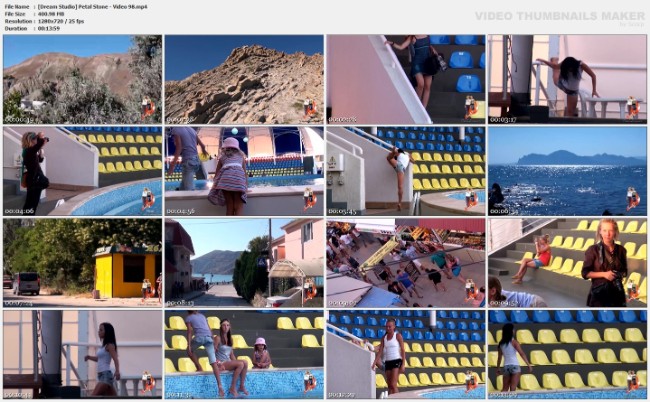Click the resolution value '1280x720 / 25 fps'
Image resolution: width=650 pixels, height=402 pixels.
coord(61,21)
